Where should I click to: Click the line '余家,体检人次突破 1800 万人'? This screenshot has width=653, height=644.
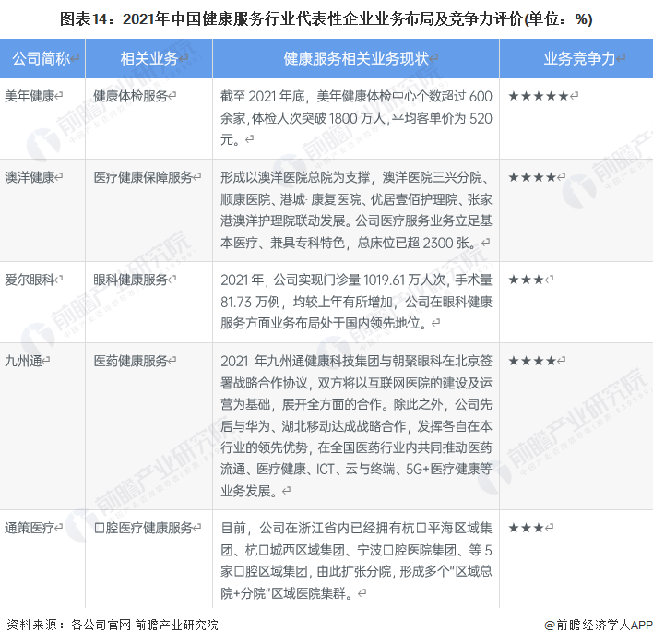click(x=303, y=118)
